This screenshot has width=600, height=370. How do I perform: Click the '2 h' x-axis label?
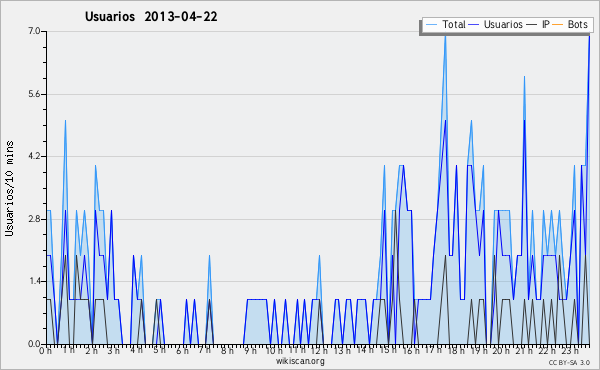click(x=91, y=351)
